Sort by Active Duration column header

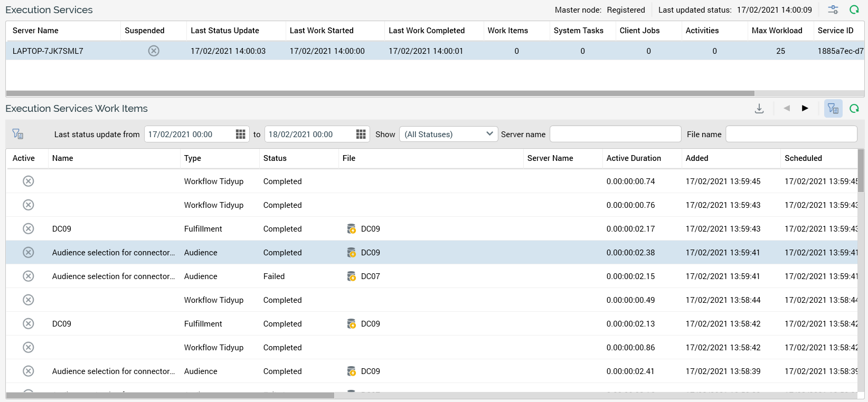tap(633, 158)
